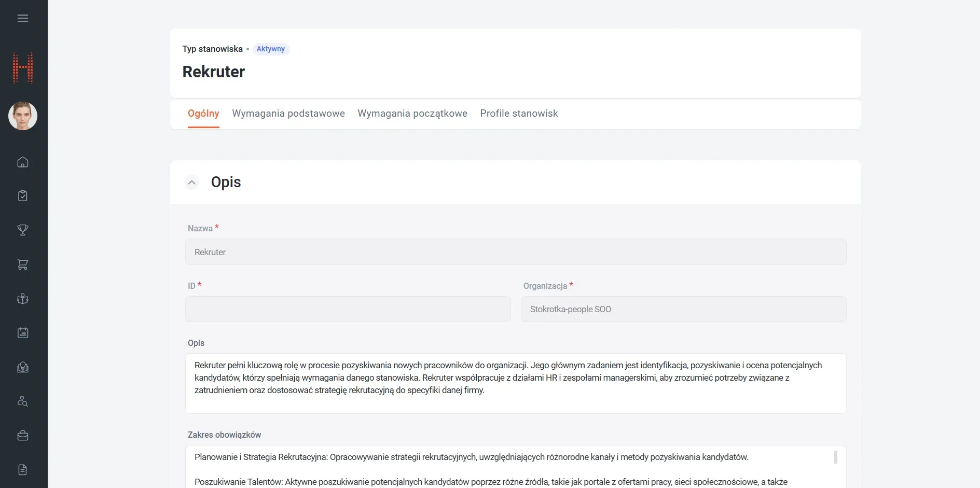Image resolution: width=980 pixels, height=488 pixels.
Task: Open the people search icon
Action: tap(23, 401)
